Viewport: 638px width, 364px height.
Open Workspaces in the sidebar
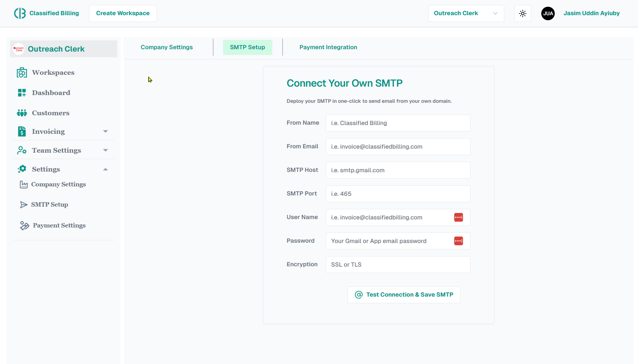tap(53, 72)
